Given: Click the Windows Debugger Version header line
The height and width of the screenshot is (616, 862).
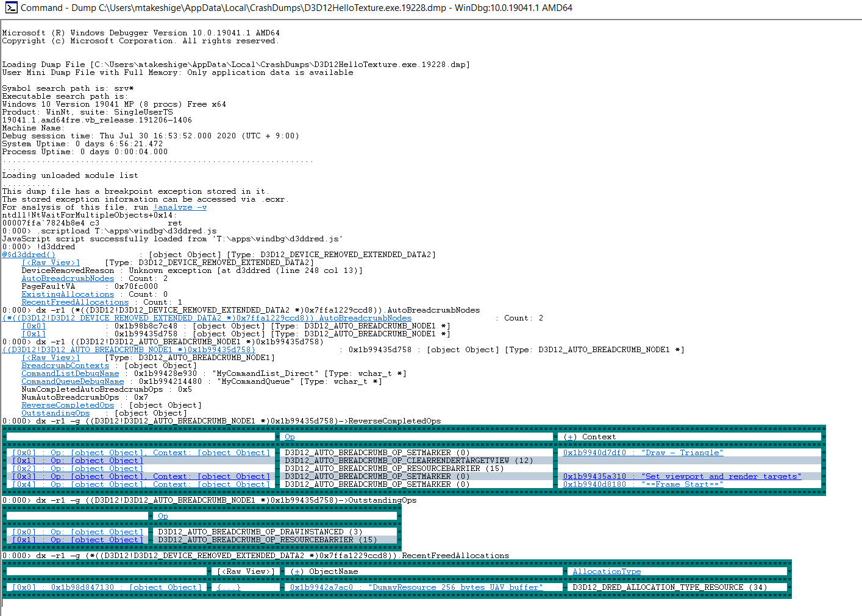Looking at the screenshot, I should [x=141, y=33].
